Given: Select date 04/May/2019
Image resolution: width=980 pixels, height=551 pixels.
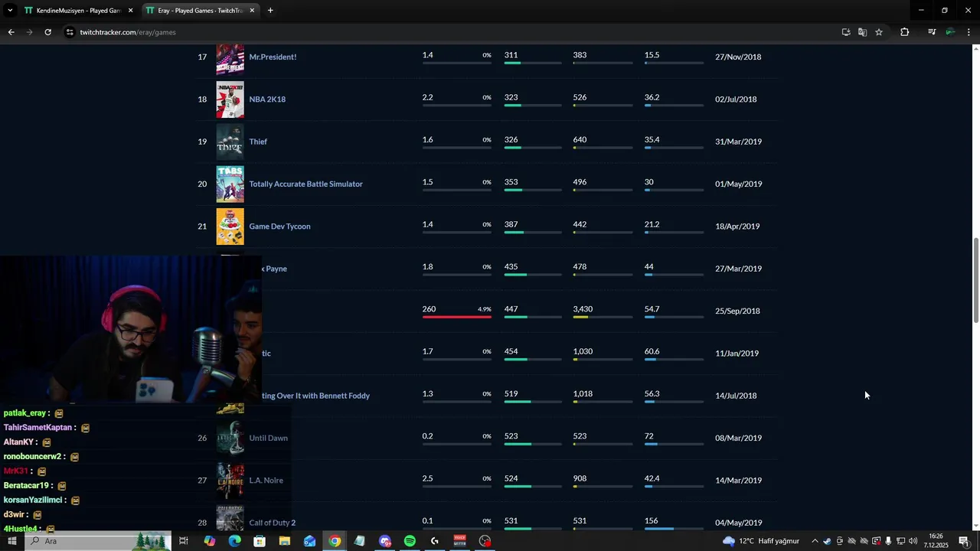Looking at the screenshot, I should coord(738,523).
